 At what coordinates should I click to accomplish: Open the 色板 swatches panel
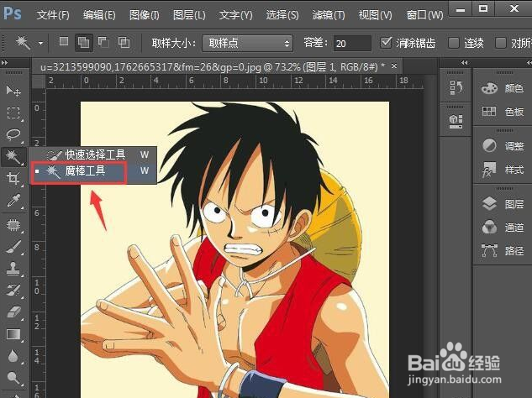click(x=503, y=111)
